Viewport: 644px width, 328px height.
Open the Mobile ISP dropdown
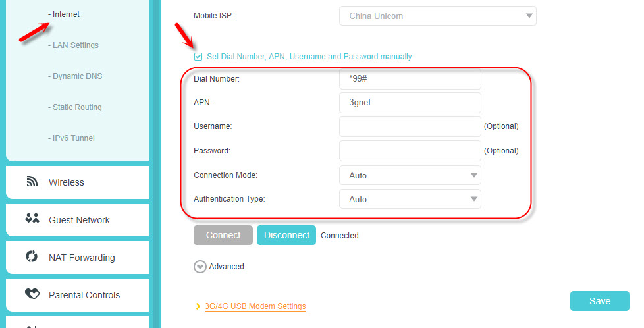437,16
